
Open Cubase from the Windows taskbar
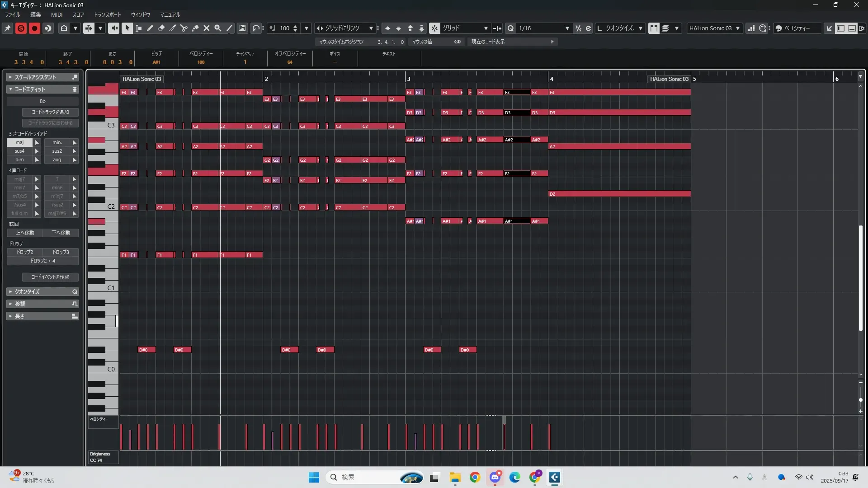pyautogui.click(x=555, y=477)
